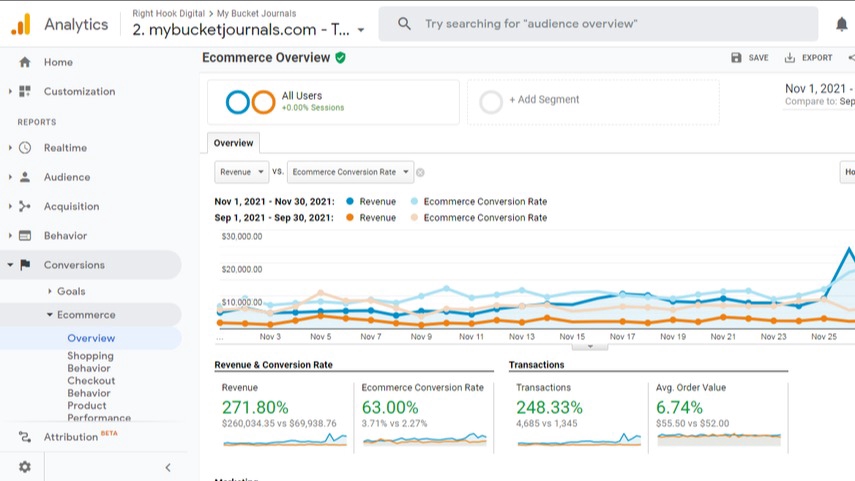Click the Avg. Order Value sparkline

point(719,439)
